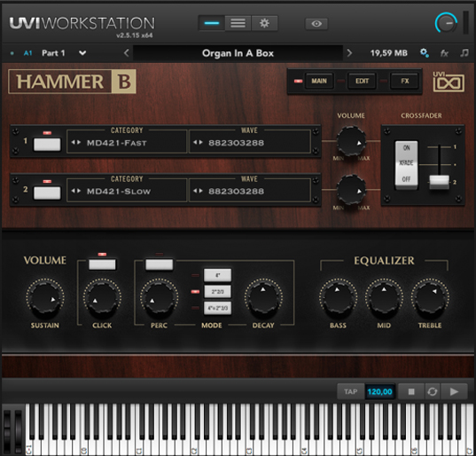Open the arpeggiator note icon
Viewport: 476px width, 456px height.
464,53
